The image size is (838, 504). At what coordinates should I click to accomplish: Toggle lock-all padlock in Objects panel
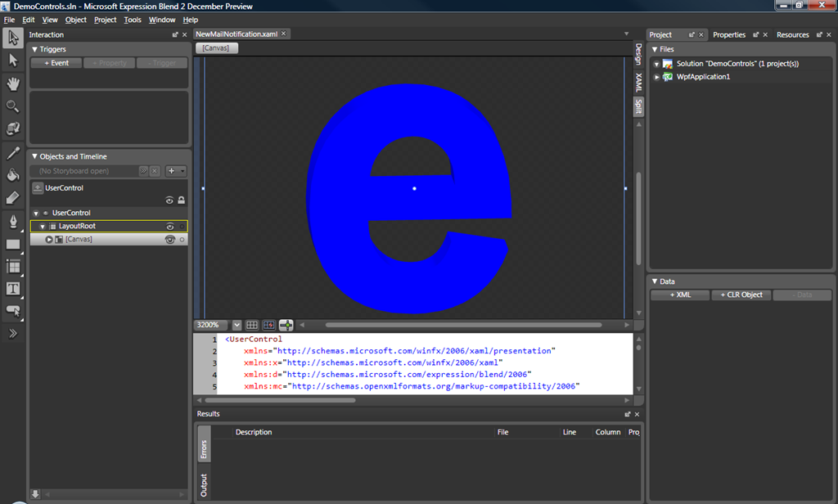click(x=181, y=200)
